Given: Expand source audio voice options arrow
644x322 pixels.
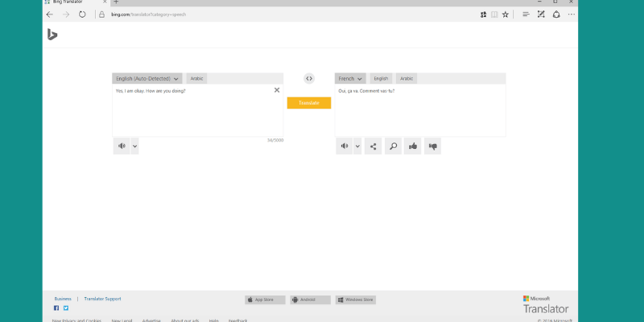Looking at the screenshot, I should pyautogui.click(x=134, y=147).
